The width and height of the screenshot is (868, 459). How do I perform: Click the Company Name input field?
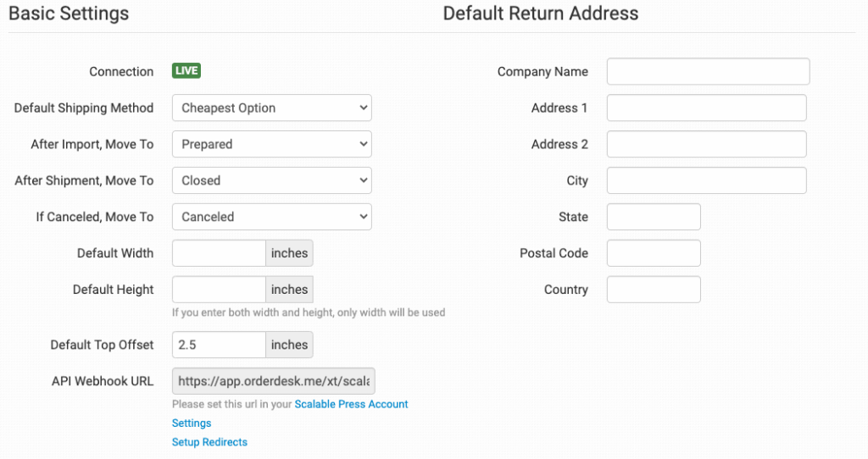tap(708, 72)
